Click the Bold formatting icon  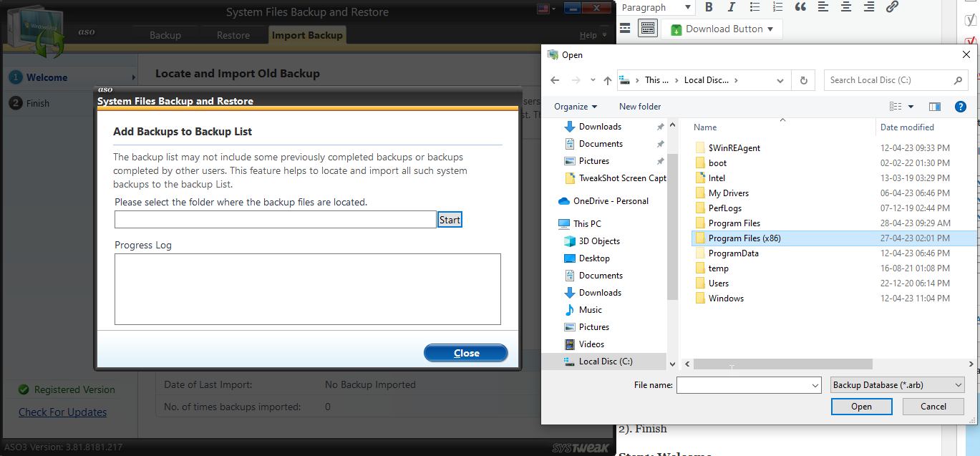click(709, 7)
